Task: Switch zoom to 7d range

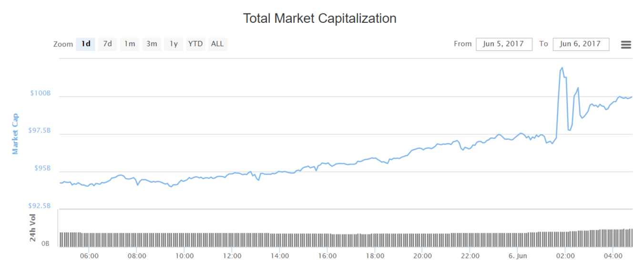Action: pos(108,44)
